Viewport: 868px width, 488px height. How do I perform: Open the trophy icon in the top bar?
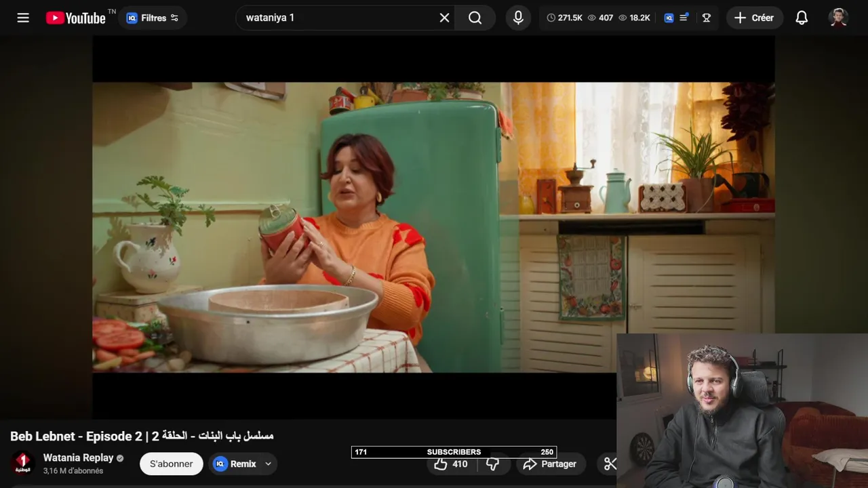click(706, 18)
